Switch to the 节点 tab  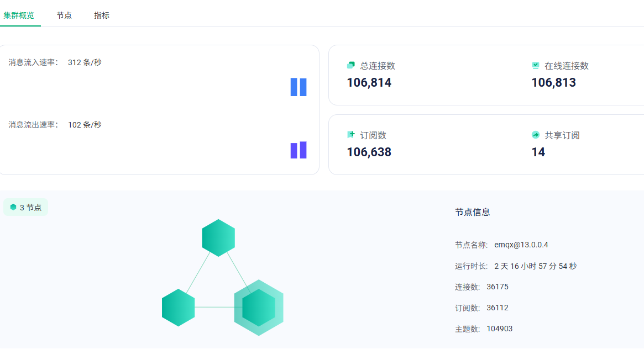tap(64, 15)
